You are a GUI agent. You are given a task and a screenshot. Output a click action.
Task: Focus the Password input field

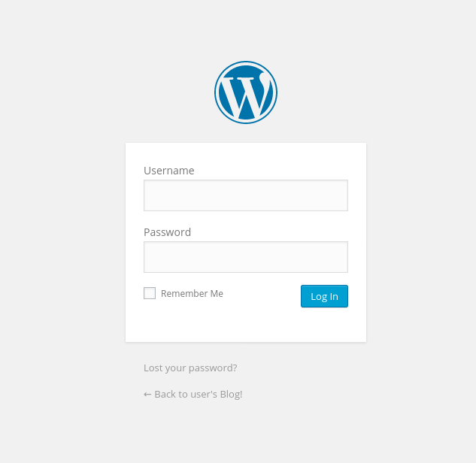point(246,257)
